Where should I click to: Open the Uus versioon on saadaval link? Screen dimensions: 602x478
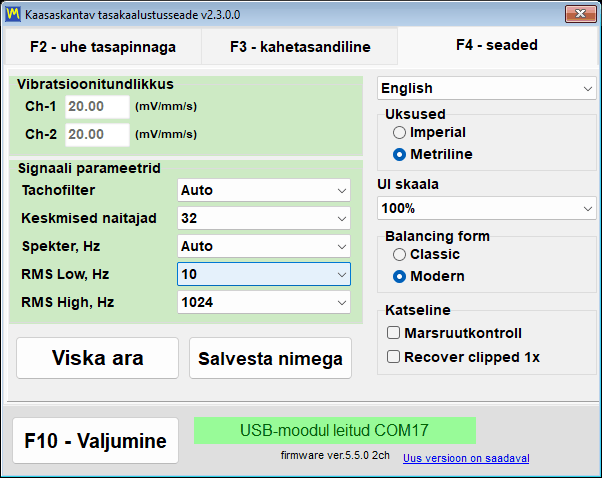466,458
